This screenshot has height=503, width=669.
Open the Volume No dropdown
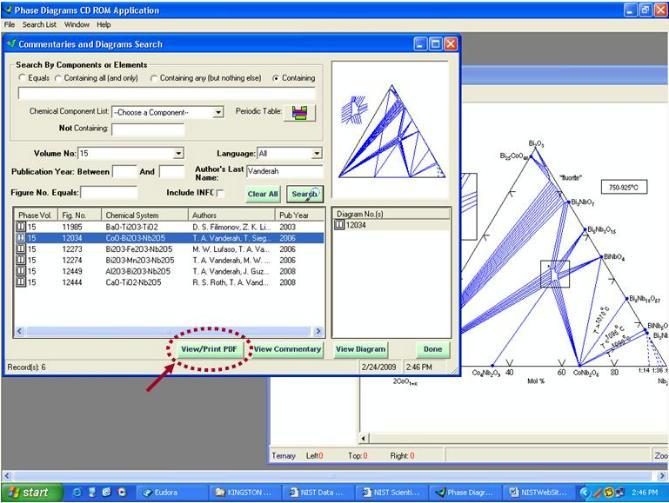click(178, 153)
